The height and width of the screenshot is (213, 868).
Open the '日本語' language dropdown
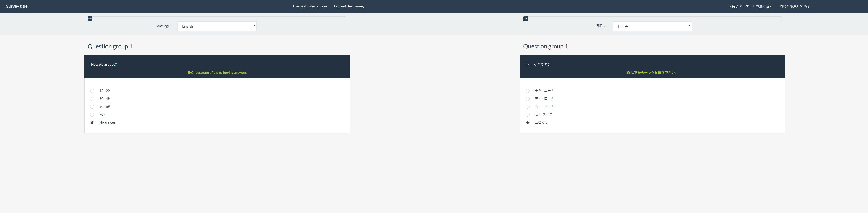652,26
